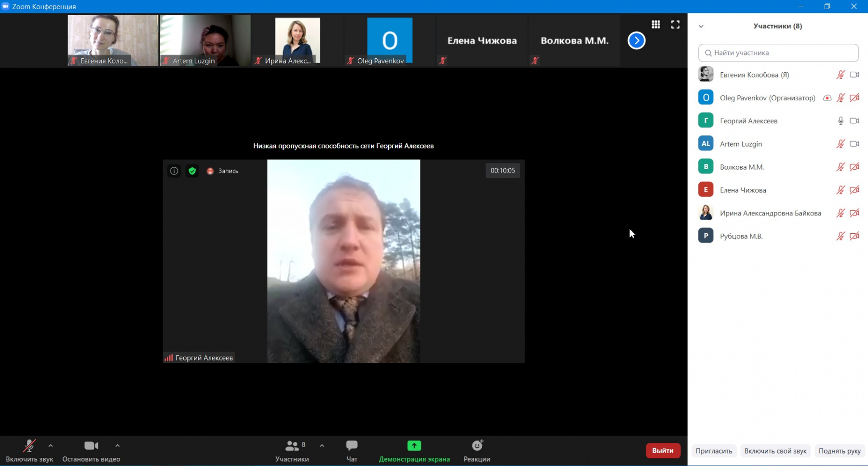This screenshot has height=466, width=868.
Task: Select Елена Чижова participant tile
Action: click(x=482, y=40)
